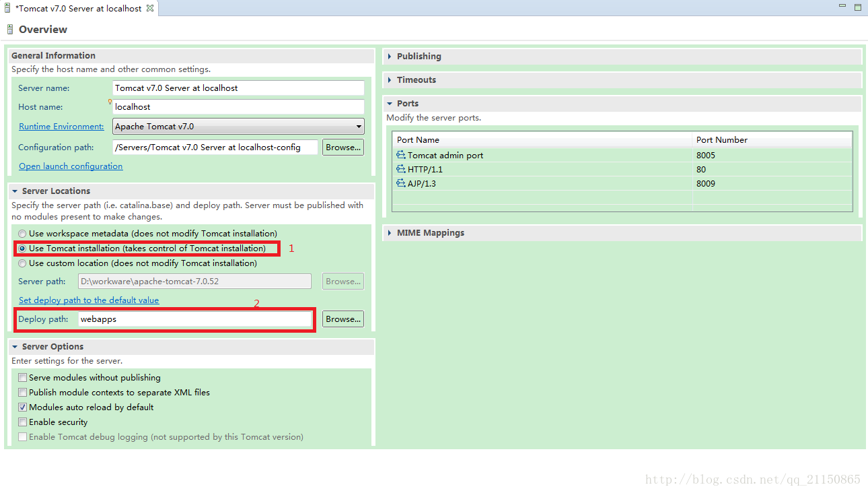Click port number 8005 cell
868x493 pixels.
pos(706,156)
